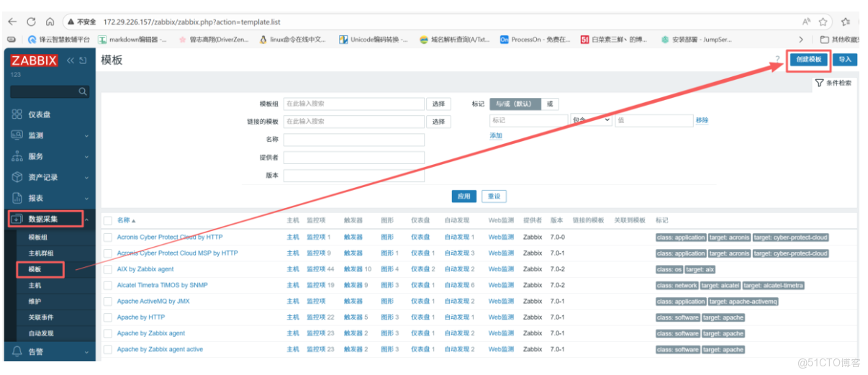Open the ProcessOn bookmark
The height and width of the screenshot is (375, 868).
point(535,40)
